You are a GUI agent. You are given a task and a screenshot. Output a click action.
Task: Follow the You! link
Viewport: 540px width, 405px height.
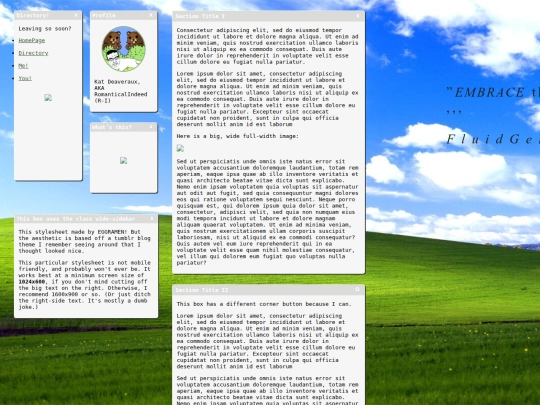[25, 79]
